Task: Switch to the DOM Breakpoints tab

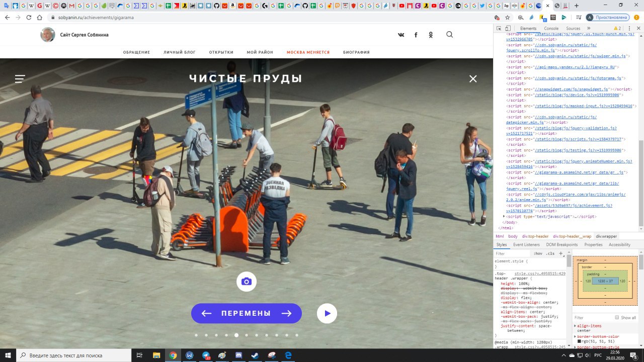Action: (562, 245)
